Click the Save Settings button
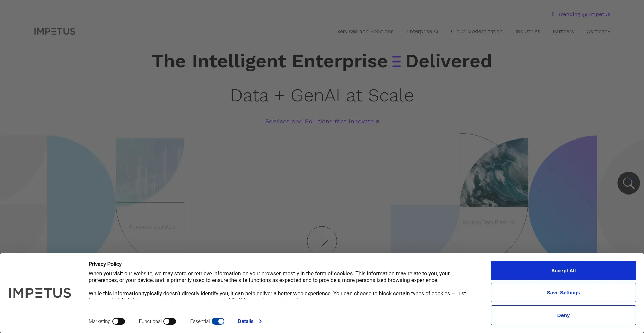The width and height of the screenshot is (644, 333). coord(563,293)
